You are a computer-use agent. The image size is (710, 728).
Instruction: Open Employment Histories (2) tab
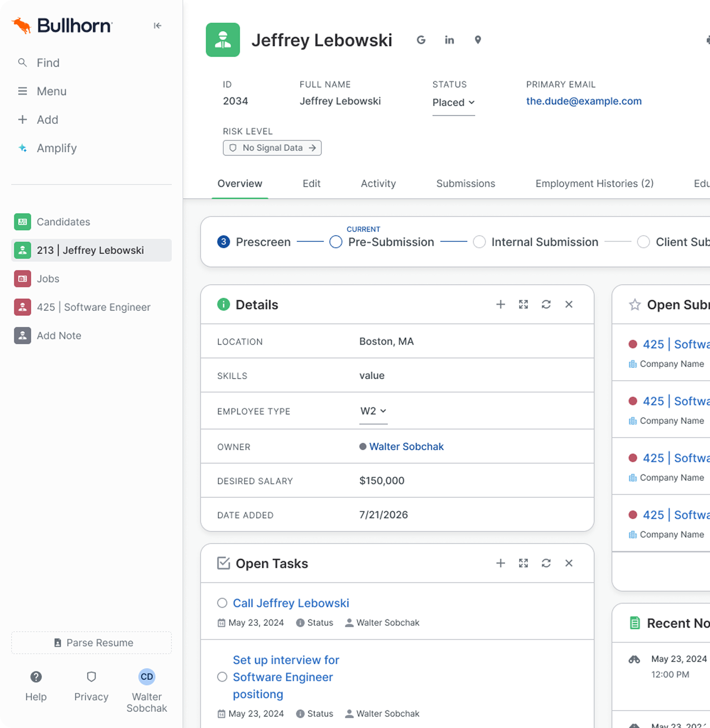click(594, 183)
